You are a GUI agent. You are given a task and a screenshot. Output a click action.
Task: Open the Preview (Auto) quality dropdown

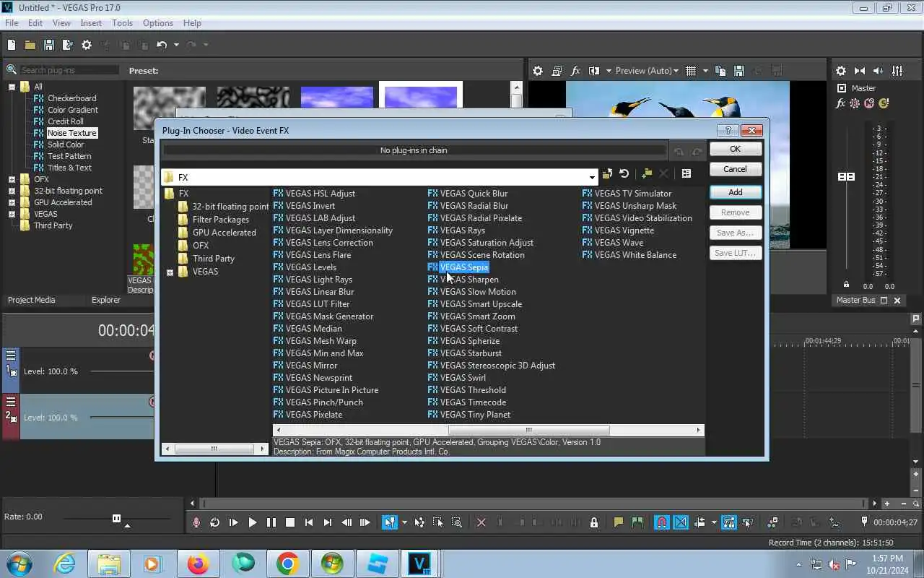(648, 71)
